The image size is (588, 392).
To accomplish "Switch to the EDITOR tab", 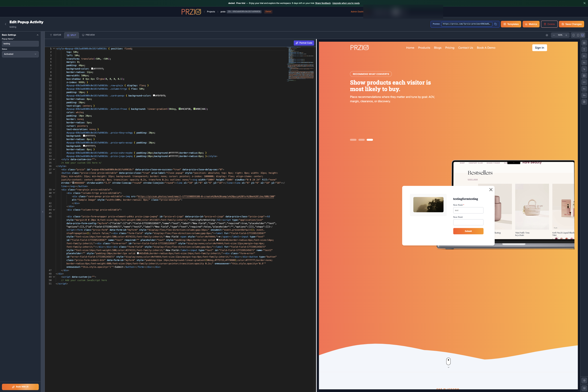I will point(55,35).
